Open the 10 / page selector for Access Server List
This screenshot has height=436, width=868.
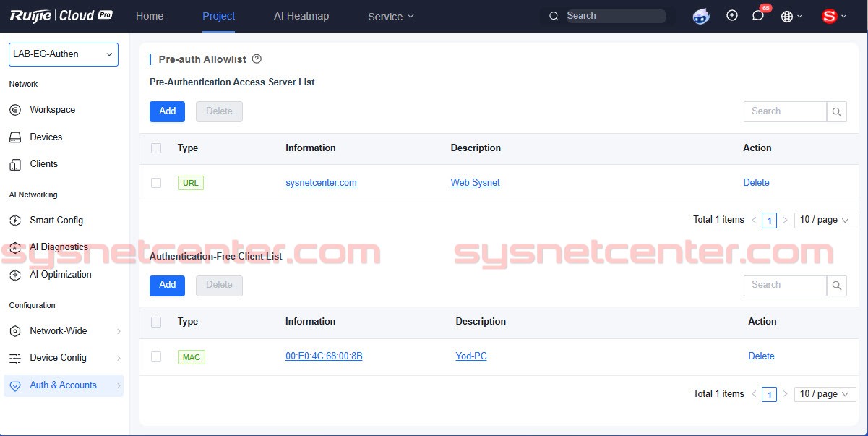(825, 220)
